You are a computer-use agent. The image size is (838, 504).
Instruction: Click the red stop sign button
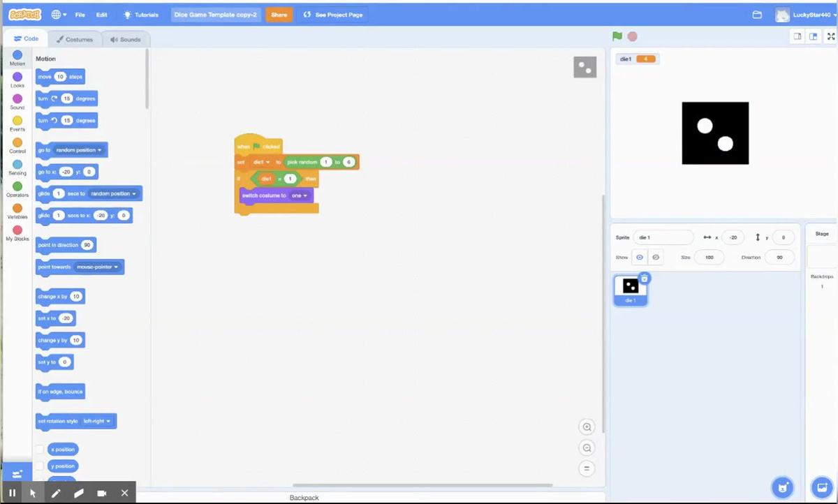click(x=632, y=36)
